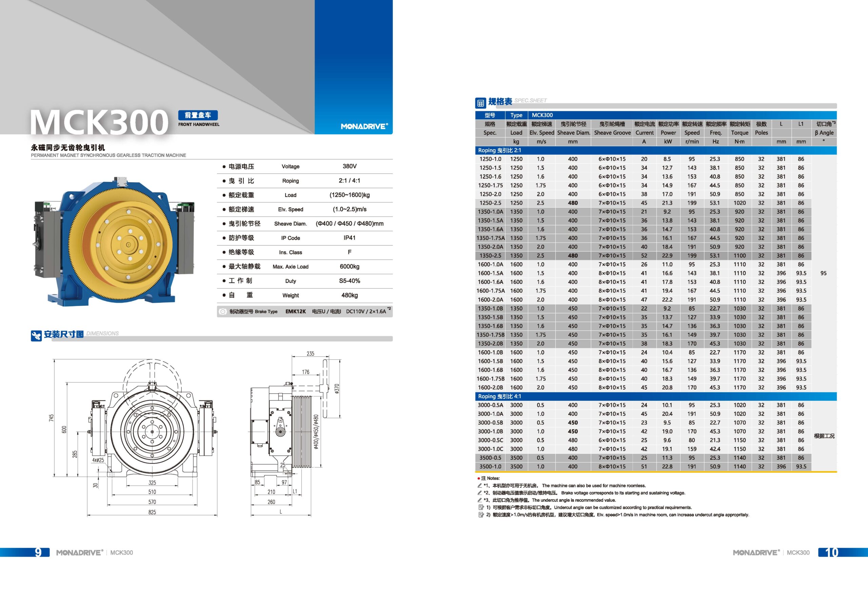Screen dimensions: 868x589
Task: Click the 235 dimension on the side view
Action: click(310, 353)
